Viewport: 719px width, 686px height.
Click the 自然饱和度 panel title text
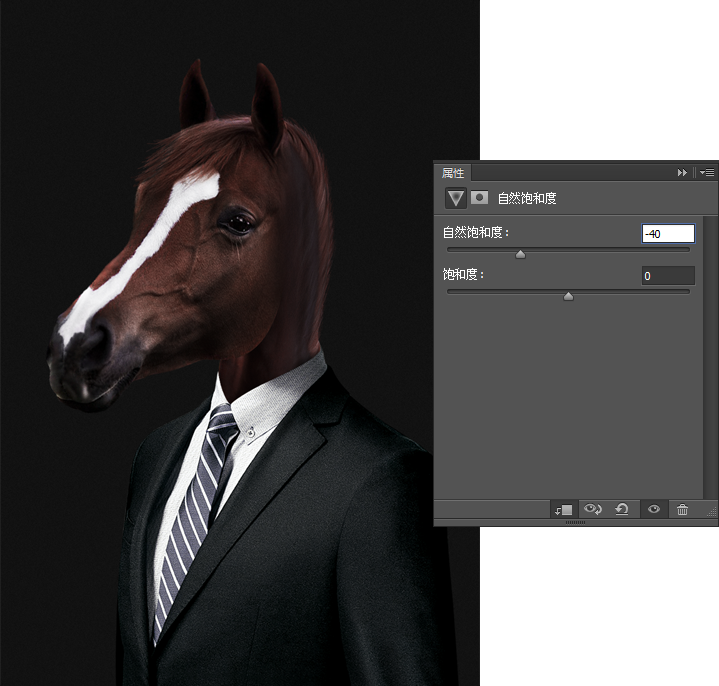[527, 198]
